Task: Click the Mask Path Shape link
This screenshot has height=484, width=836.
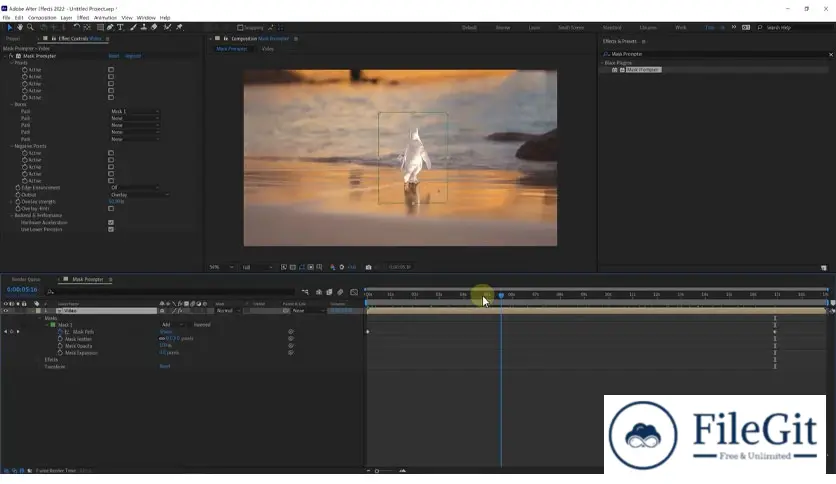Action: click(166, 332)
